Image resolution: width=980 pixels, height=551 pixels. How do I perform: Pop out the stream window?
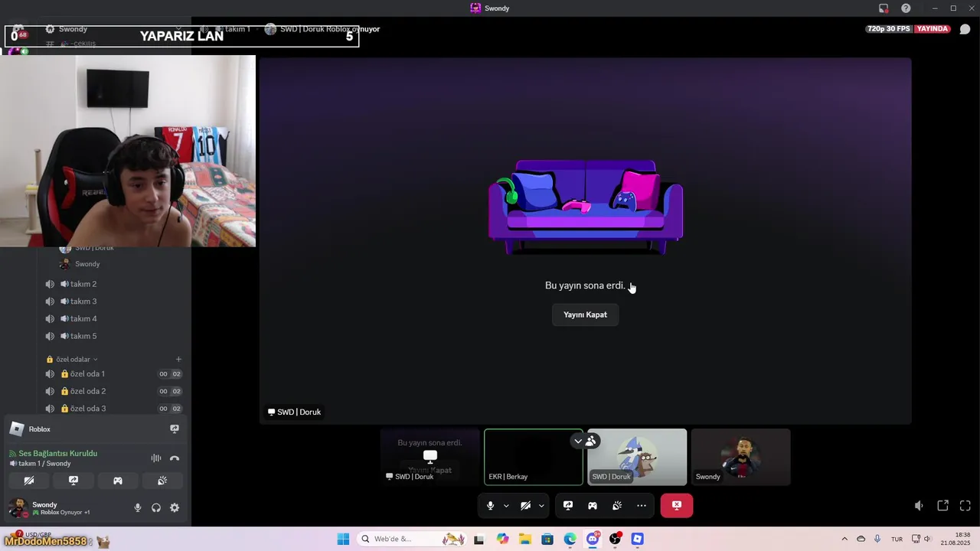[943, 506]
